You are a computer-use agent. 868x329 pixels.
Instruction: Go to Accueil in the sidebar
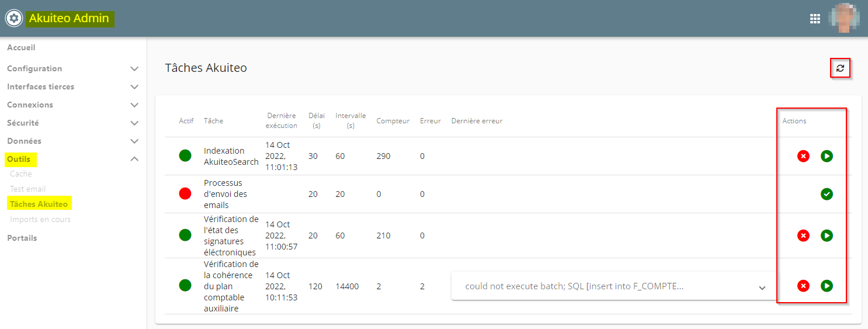[21, 47]
